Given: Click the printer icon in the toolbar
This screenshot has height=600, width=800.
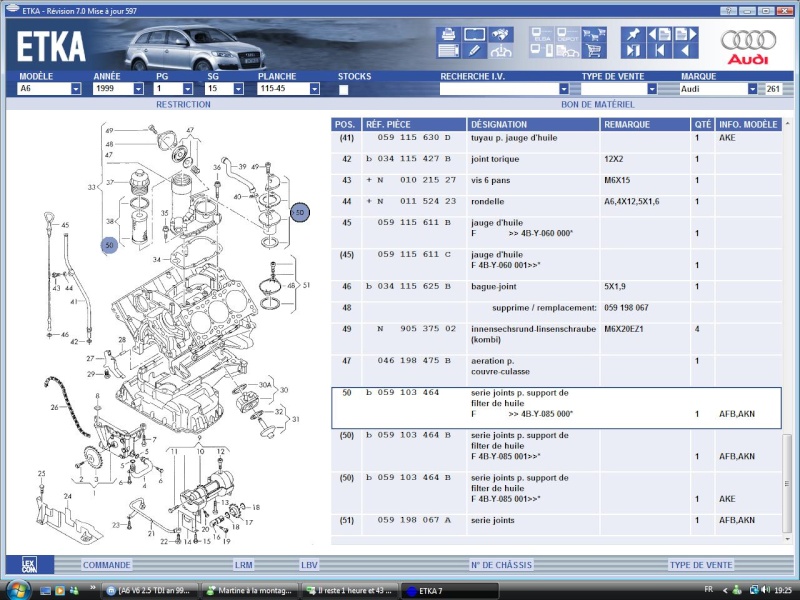Looking at the screenshot, I should [x=448, y=35].
